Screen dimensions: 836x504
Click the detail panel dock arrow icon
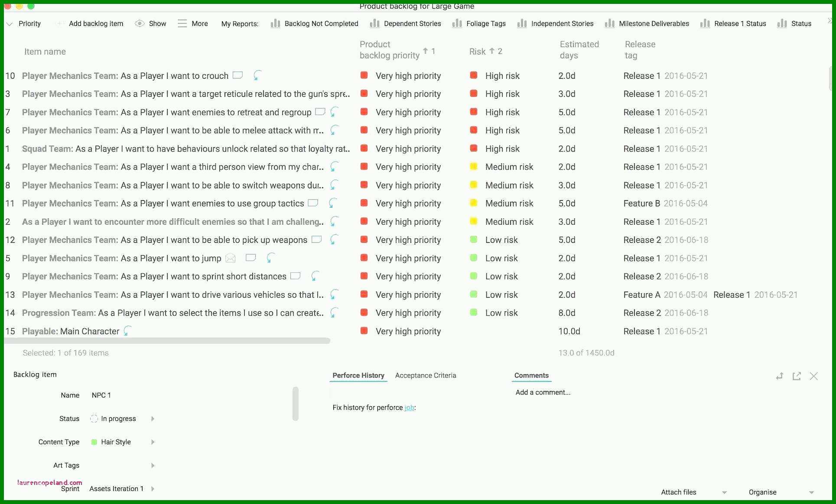pos(780,376)
